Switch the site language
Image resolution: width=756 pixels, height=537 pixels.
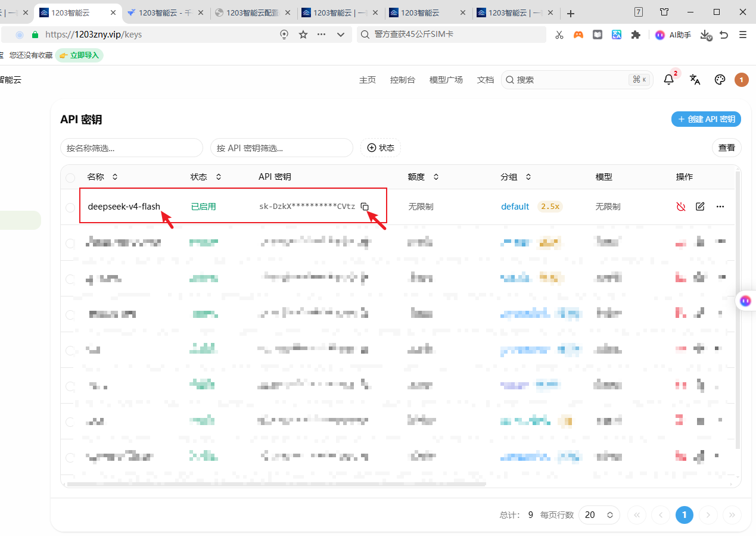695,80
